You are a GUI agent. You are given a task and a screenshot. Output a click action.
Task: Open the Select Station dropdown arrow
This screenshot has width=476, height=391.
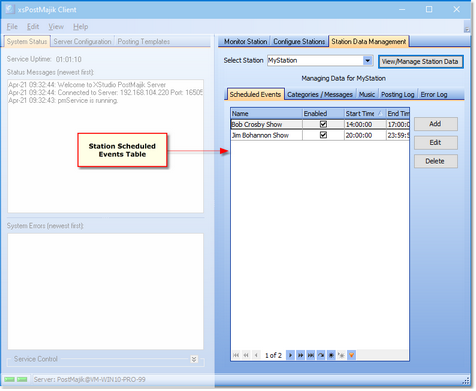367,61
